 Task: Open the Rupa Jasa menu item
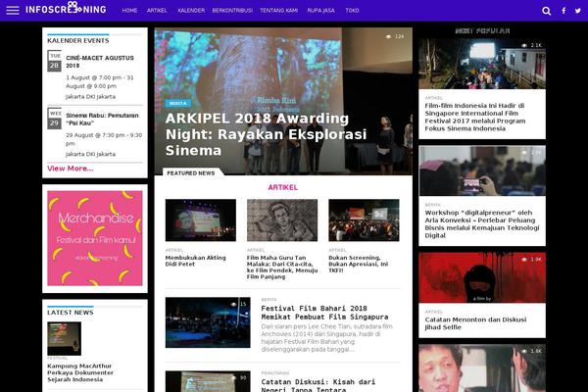pos(321,11)
